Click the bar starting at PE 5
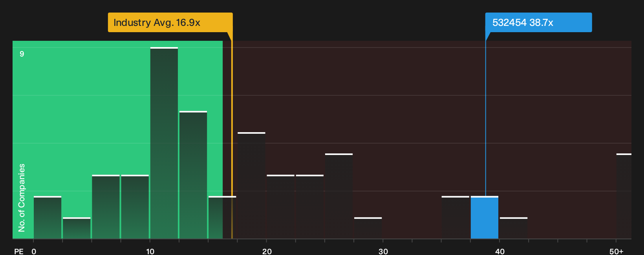644x255 pixels. point(106,207)
